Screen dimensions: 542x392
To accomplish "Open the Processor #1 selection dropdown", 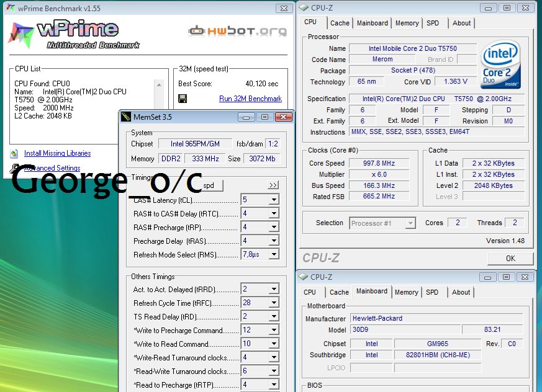I will (x=410, y=223).
